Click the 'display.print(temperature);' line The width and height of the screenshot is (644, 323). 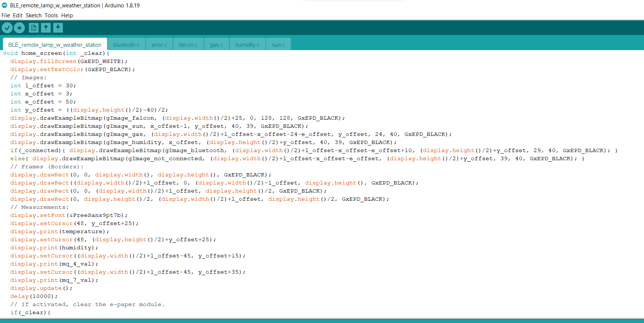pos(60,231)
